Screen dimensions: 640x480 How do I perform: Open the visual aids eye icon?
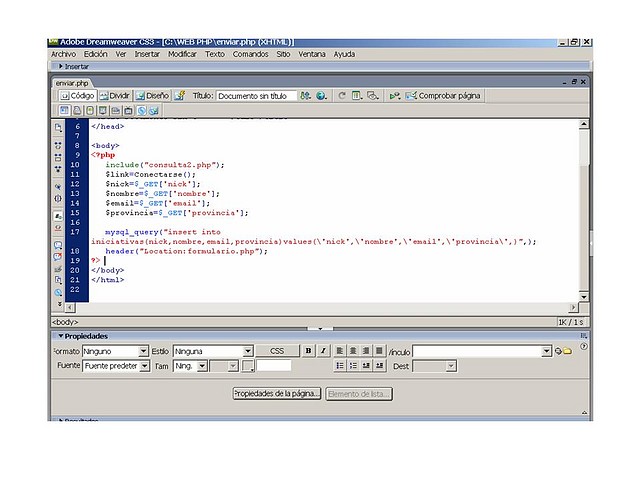(373, 96)
